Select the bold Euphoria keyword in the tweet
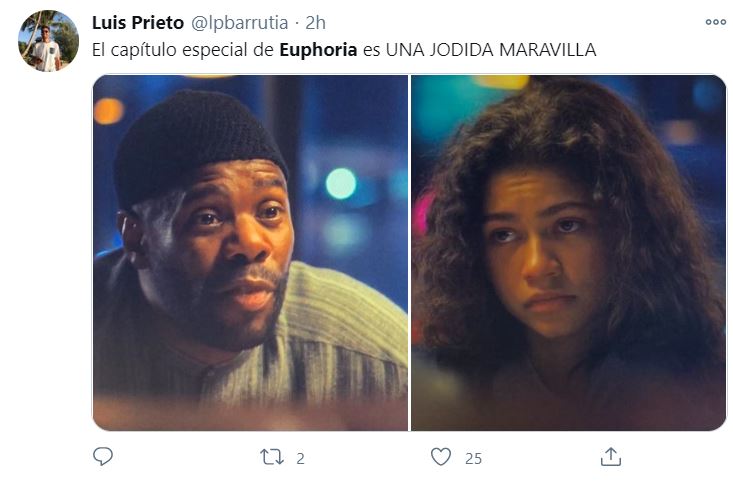 click(318, 50)
